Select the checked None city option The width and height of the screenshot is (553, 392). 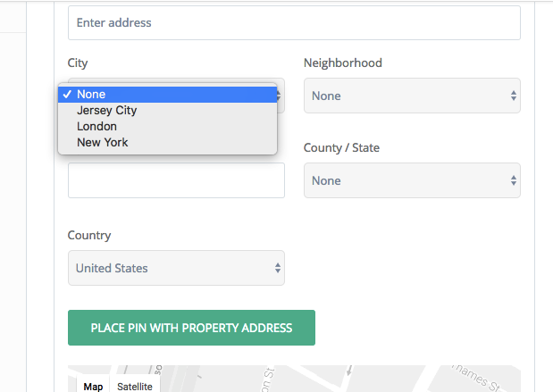[x=168, y=95]
